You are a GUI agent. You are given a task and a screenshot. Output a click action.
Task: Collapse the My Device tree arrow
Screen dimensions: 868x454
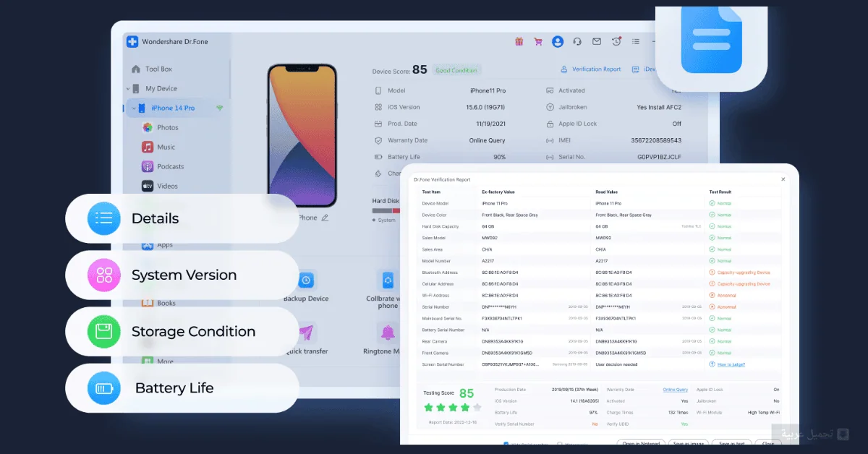[128, 89]
